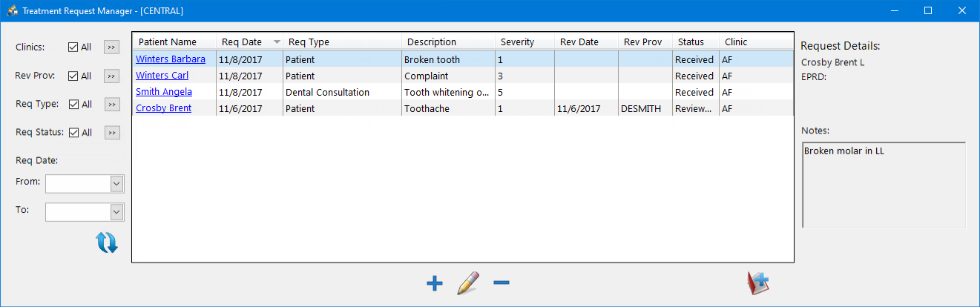Click the app icon in title bar
980x307 pixels.
pos(12,11)
